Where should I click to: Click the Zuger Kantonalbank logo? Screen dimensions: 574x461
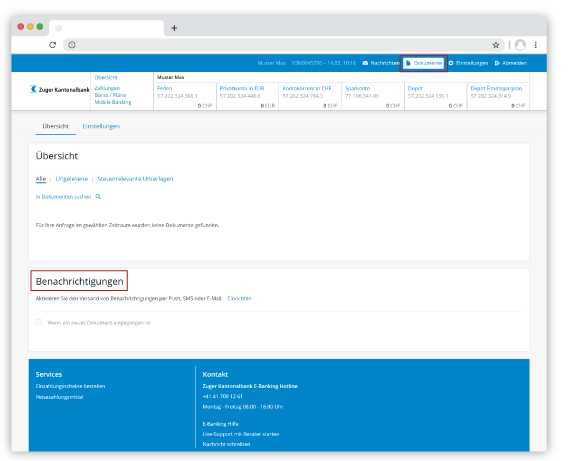coord(60,89)
